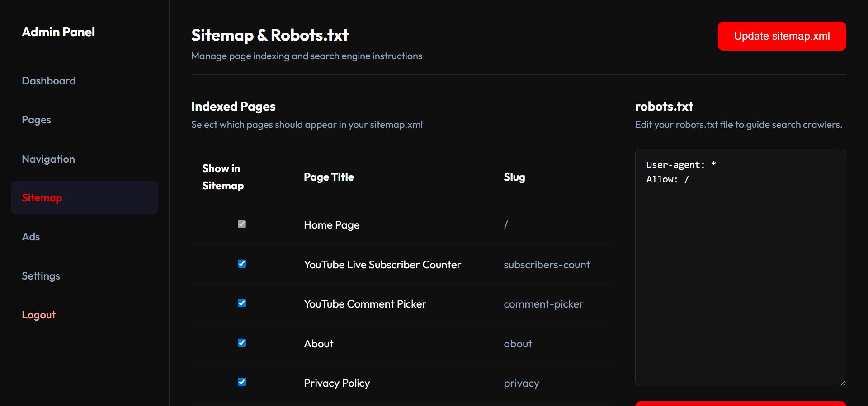Click the subscribers-count slug

pyautogui.click(x=547, y=265)
